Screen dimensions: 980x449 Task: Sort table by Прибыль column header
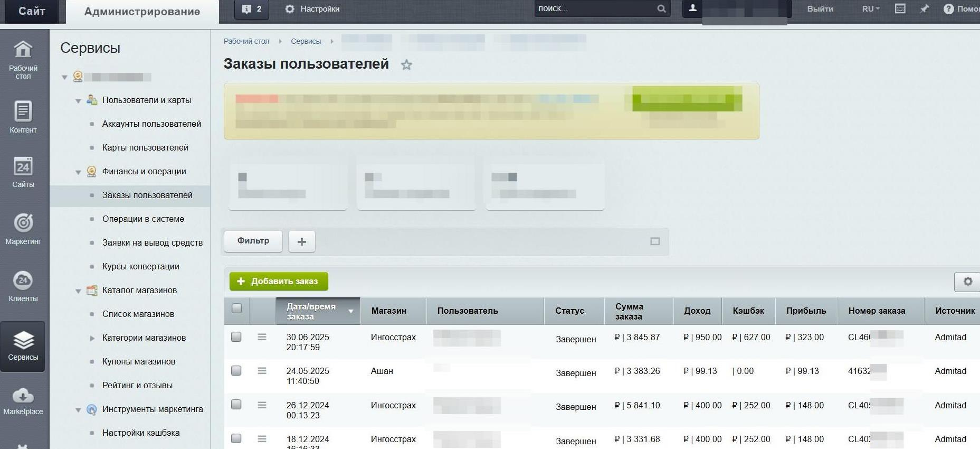tap(806, 311)
